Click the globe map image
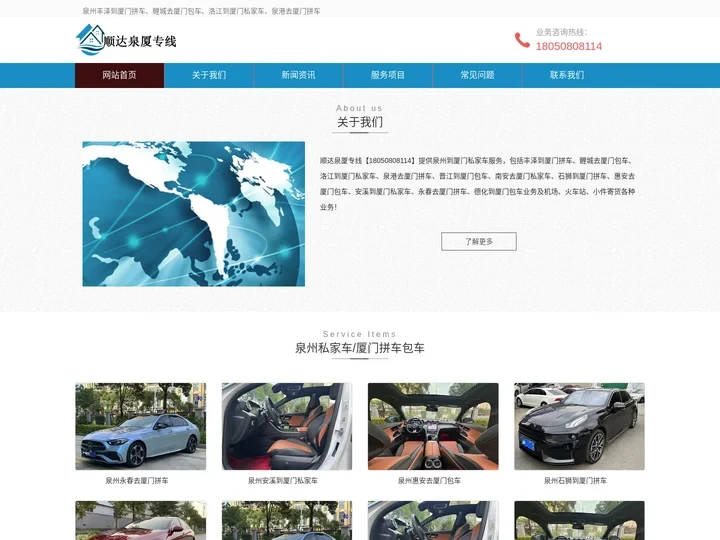Image resolution: width=720 pixels, height=540 pixels. [x=194, y=214]
